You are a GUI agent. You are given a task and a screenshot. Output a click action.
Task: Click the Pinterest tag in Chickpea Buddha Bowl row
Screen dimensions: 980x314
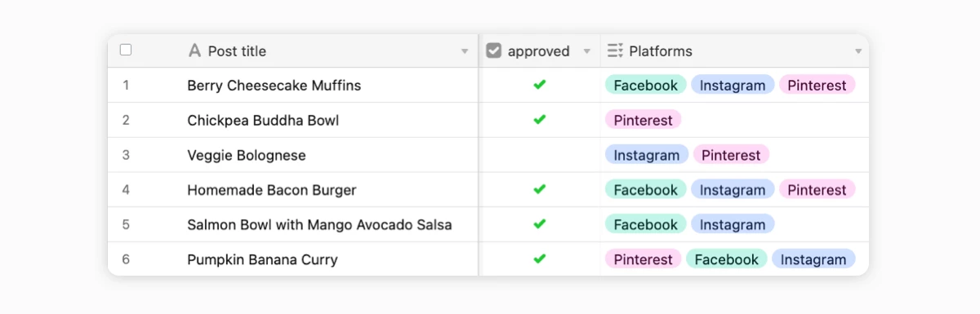[644, 120]
